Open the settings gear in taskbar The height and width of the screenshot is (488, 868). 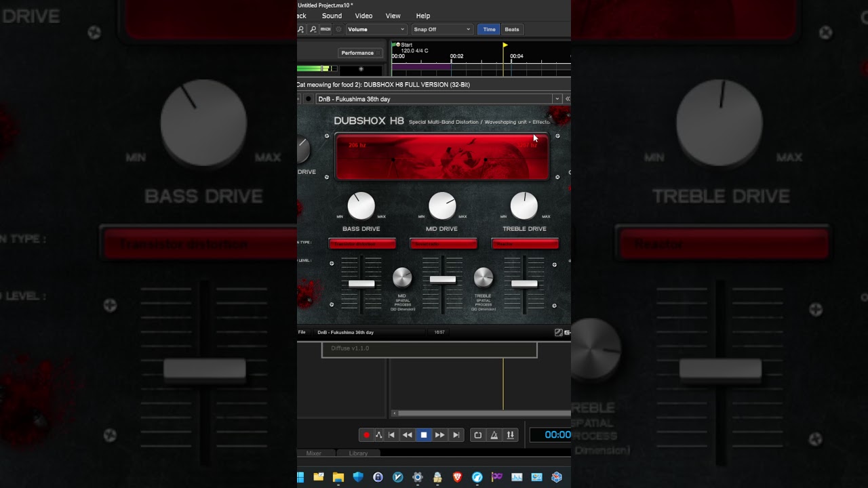[x=418, y=477]
